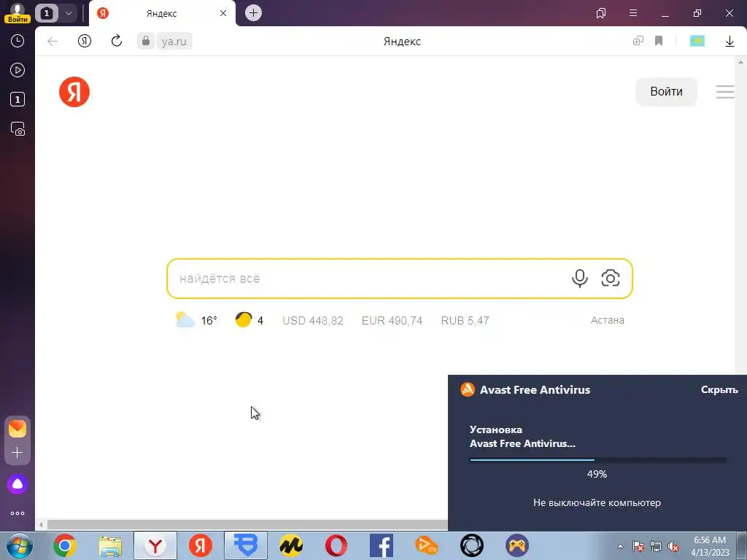Open the history clock icon in sidebar
The width and height of the screenshot is (747, 560).
click(x=18, y=41)
